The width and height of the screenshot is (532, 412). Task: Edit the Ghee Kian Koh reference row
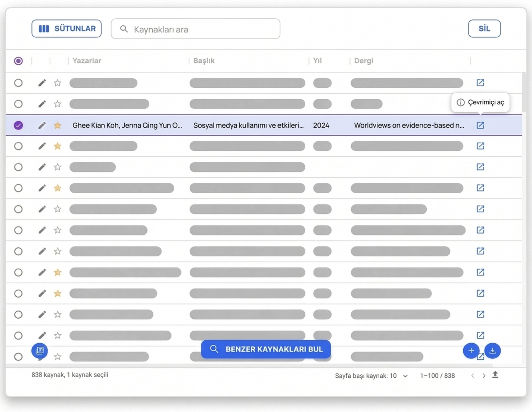42,125
